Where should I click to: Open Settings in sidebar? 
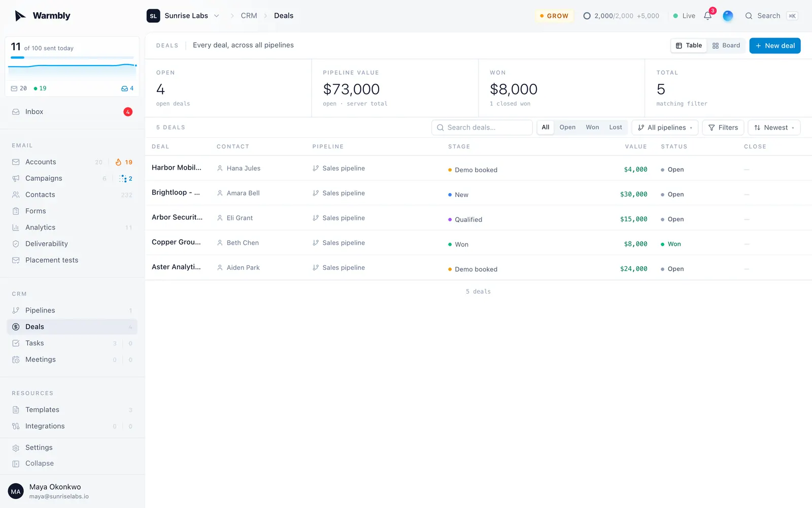click(x=72, y=448)
